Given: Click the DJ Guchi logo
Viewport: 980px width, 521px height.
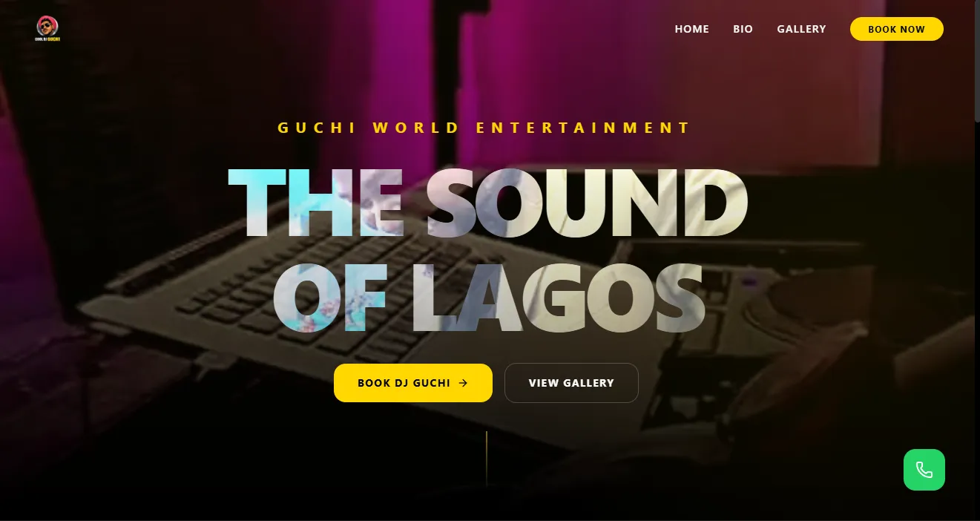Looking at the screenshot, I should pos(47,29).
